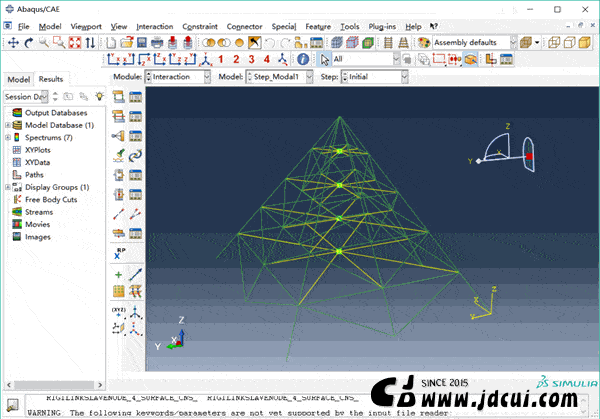Open a model database file
This screenshot has width=600, height=419.
[126, 42]
